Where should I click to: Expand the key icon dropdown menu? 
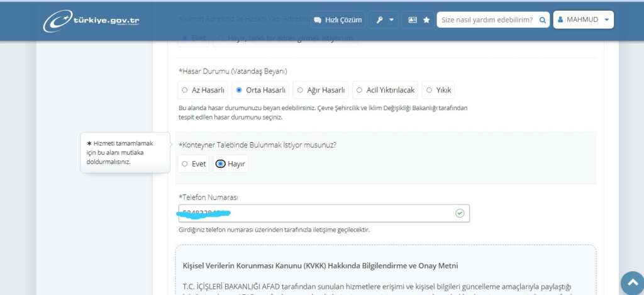pos(385,20)
